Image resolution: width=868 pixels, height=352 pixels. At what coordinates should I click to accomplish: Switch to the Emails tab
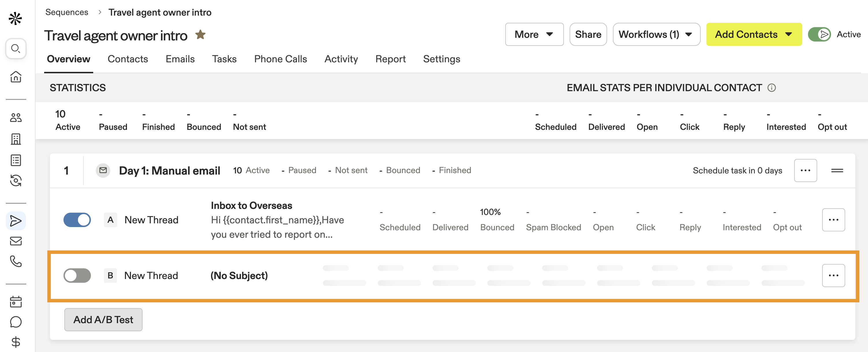180,59
